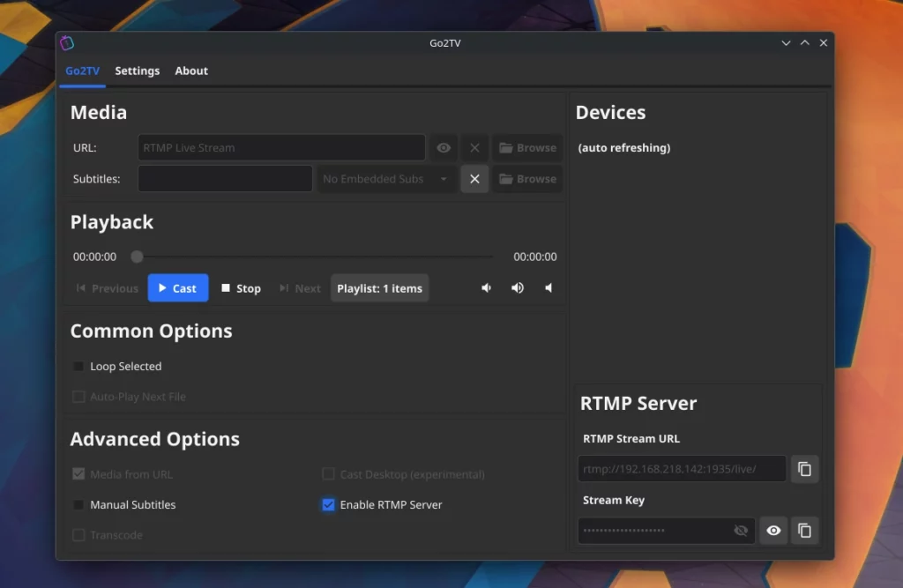The width and height of the screenshot is (903, 588).
Task: Click the crossed-eye icon inside Stream Key field
Action: pyautogui.click(x=741, y=531)
